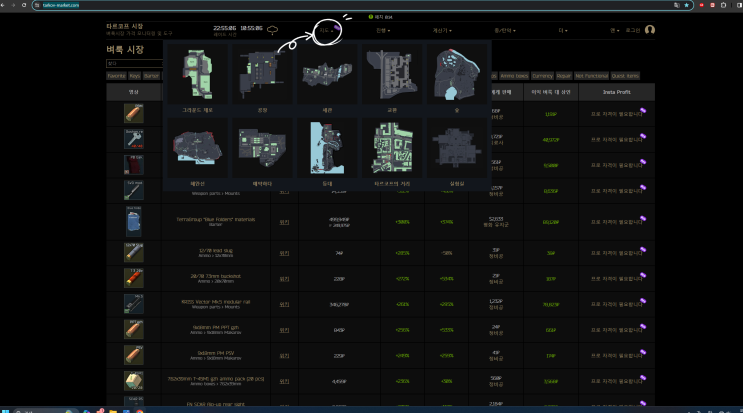This screenshot has width=743, height=413.
Task: Click the wrench item thumbnail
Action: click(134, 139)
